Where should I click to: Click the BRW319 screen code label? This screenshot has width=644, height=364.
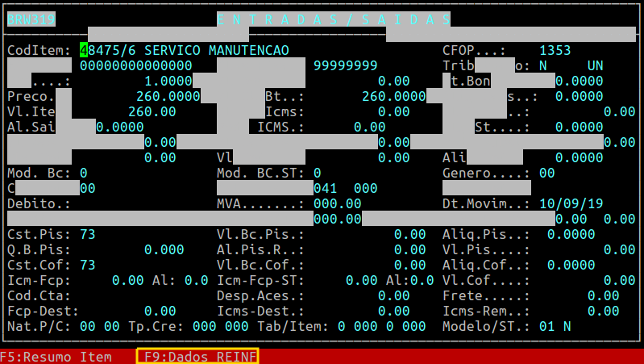(31, 19)
